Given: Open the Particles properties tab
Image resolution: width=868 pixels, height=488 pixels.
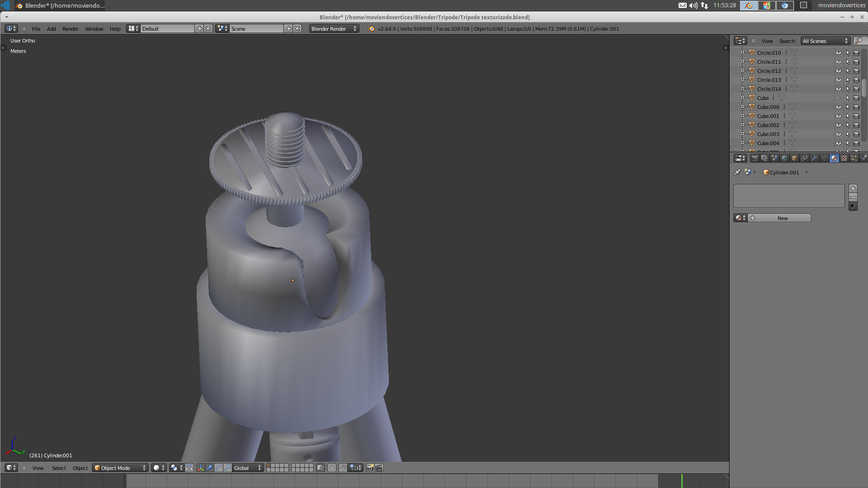Looking at the screenshot, I should tap(854, 158).
